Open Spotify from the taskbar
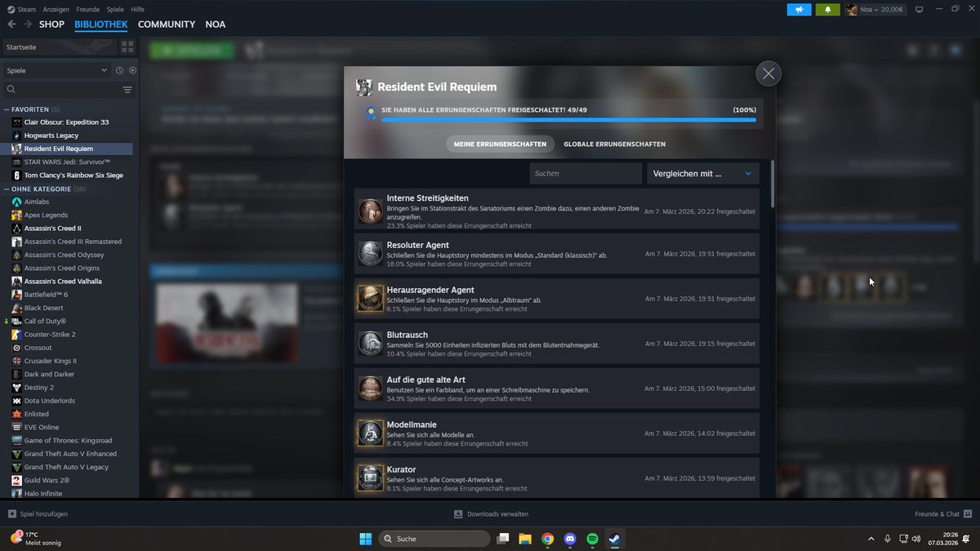The width and height of the screenshot is (980, 551). (x=592, y=539)
